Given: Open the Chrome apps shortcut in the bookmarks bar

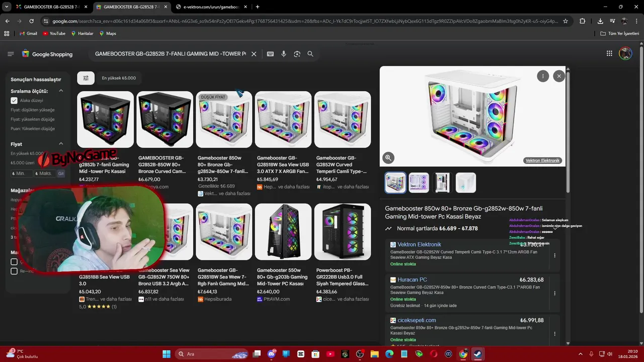Looking at the screenshot, I should click(7, 33).
